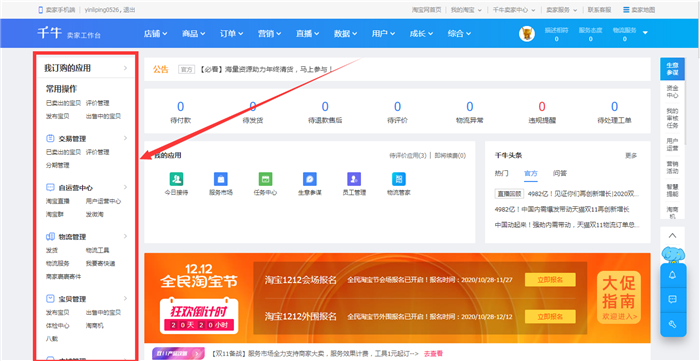
Task: Switch to the 官方 tab
Action: point(531,173)
